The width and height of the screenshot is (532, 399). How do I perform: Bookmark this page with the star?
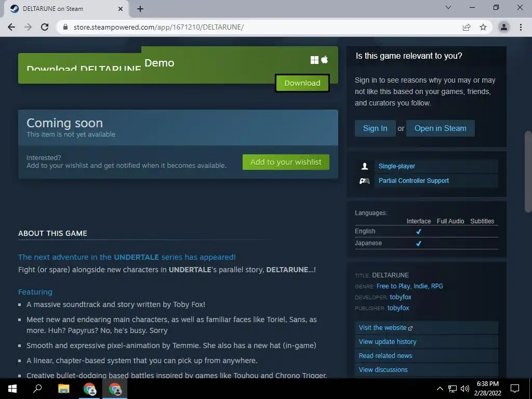click(x=483, y=27)
